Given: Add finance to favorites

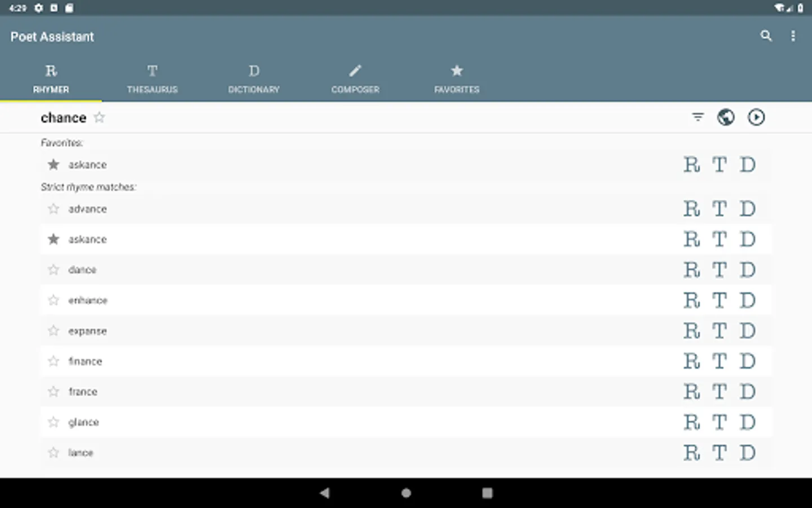Looking at the screenshot, I should coord(54,361).
